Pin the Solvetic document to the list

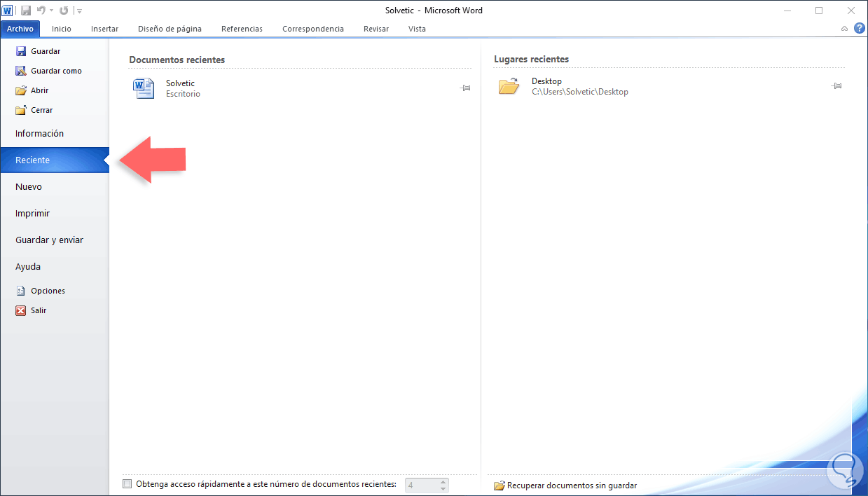(465, 88)
